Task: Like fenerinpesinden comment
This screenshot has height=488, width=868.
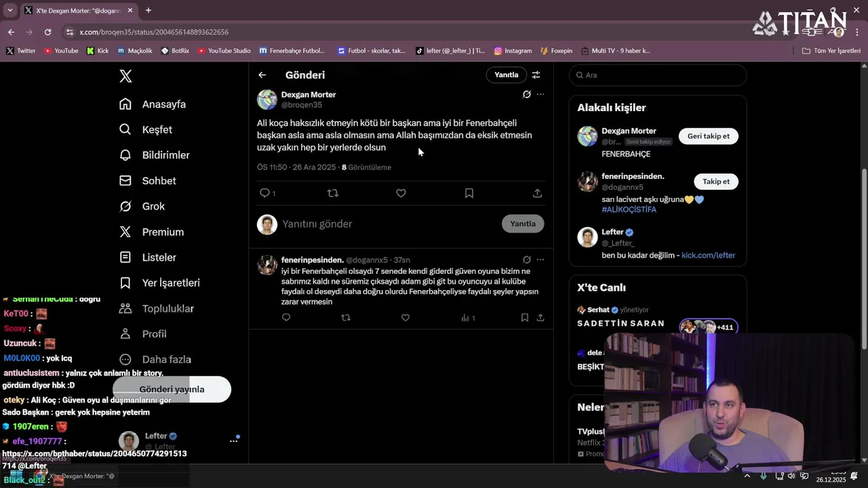Action: pyautogui.click(x=406, y=317)
